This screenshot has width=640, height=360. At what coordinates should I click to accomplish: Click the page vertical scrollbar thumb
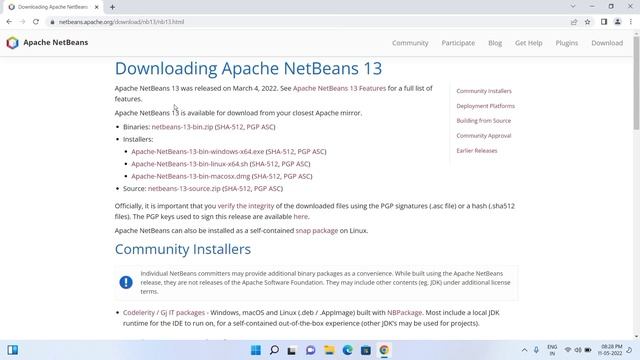pos(636,83)
